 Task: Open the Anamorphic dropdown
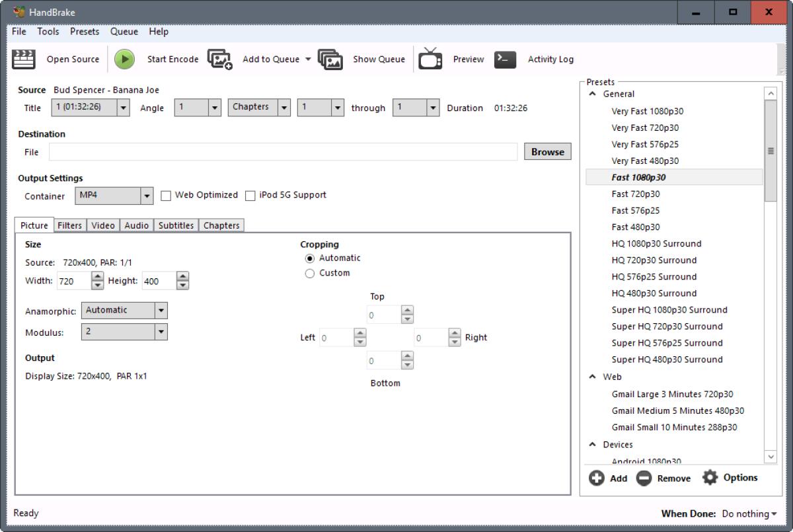(x=161, y=310)
